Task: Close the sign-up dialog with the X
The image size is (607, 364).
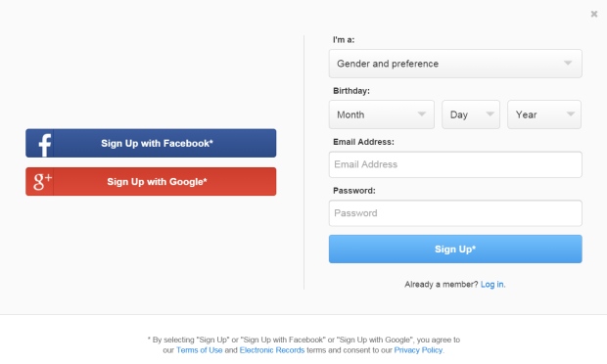Action: [594, 14]
